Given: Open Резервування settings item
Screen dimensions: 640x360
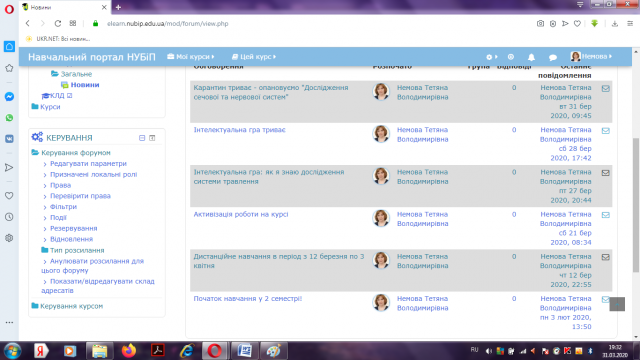Looking at the screenshot, I should [73, 229].
